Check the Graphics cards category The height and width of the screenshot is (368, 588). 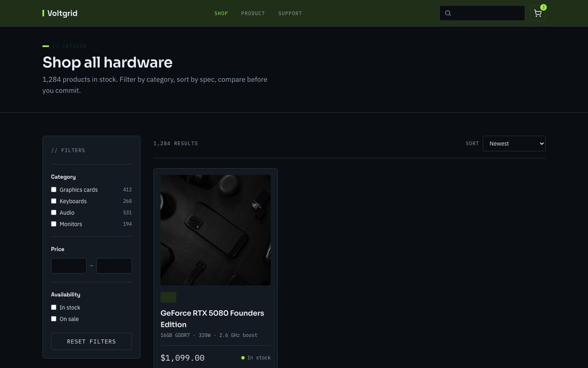click(53, 190)
